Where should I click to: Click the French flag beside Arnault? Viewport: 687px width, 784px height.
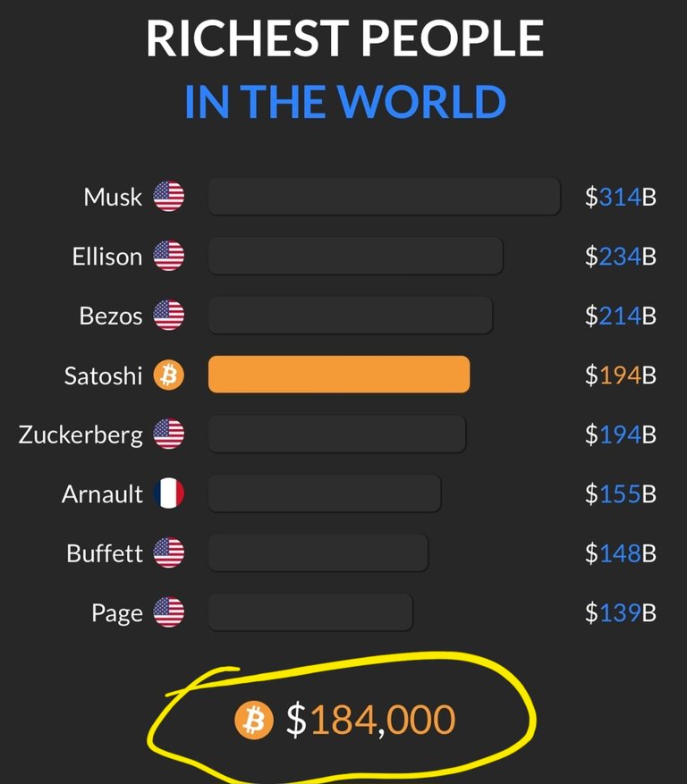169,493
